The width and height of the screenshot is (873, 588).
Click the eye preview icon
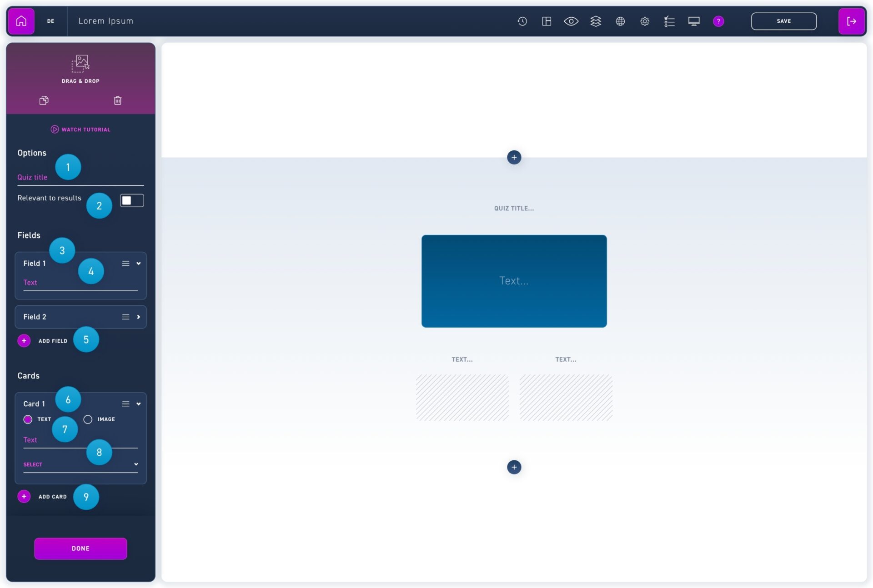coord(571,21)
